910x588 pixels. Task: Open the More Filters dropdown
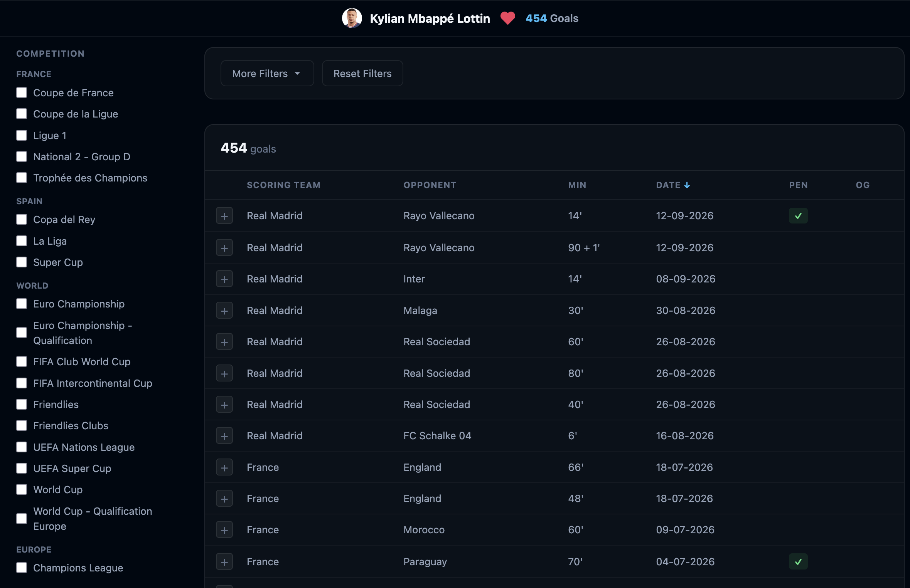tap(267, 73)
